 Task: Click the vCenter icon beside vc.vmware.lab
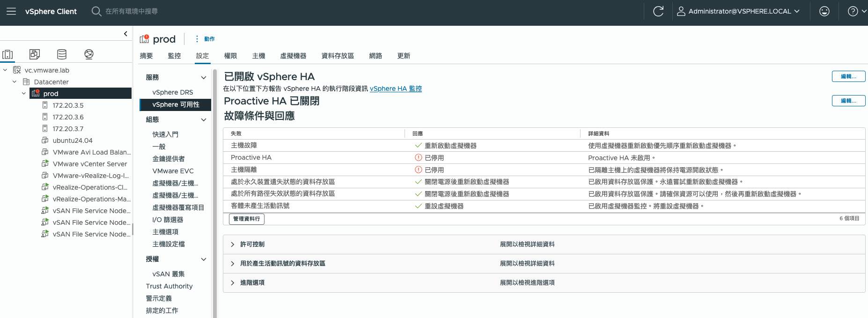17,70
